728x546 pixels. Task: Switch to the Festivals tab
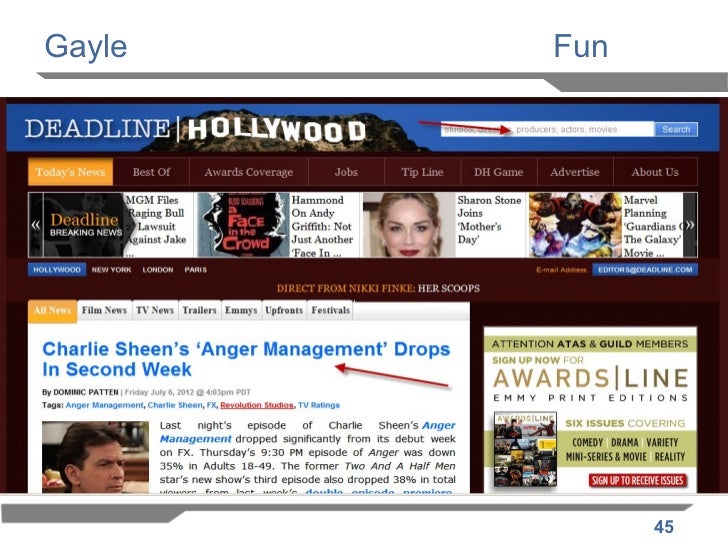pyautogui.click(x=331, y=310)
